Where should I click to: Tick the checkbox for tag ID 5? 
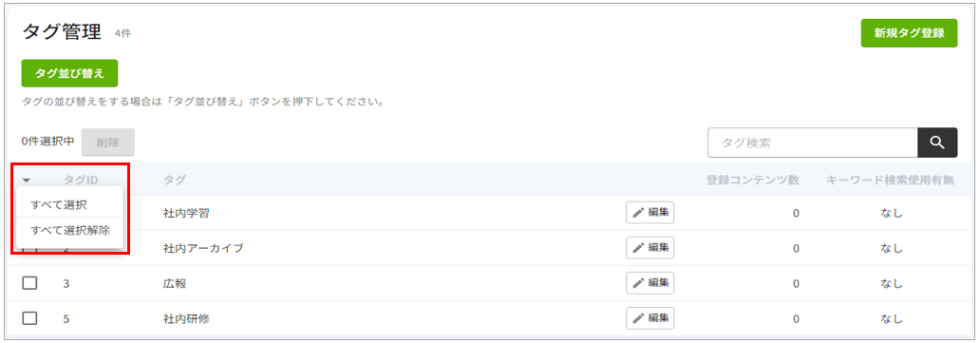[29, 318]
